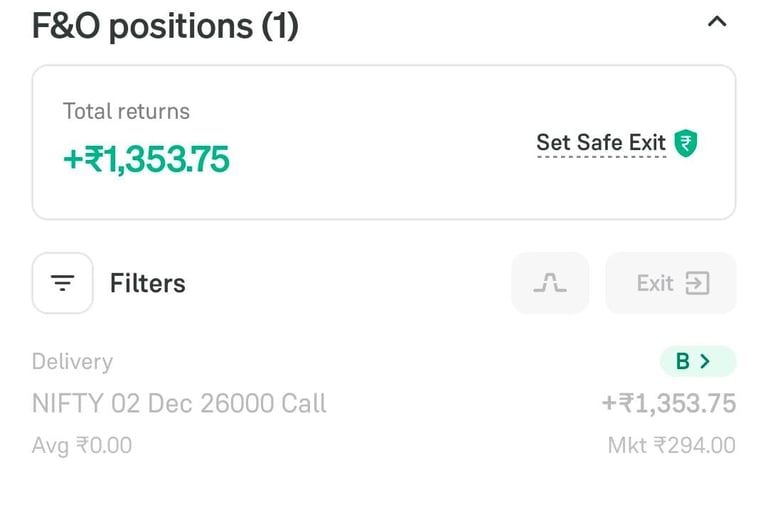Tap the Delivery product type label
Image resolution: width=768 pixels, height=506 pixels.
tap(72, 361)
